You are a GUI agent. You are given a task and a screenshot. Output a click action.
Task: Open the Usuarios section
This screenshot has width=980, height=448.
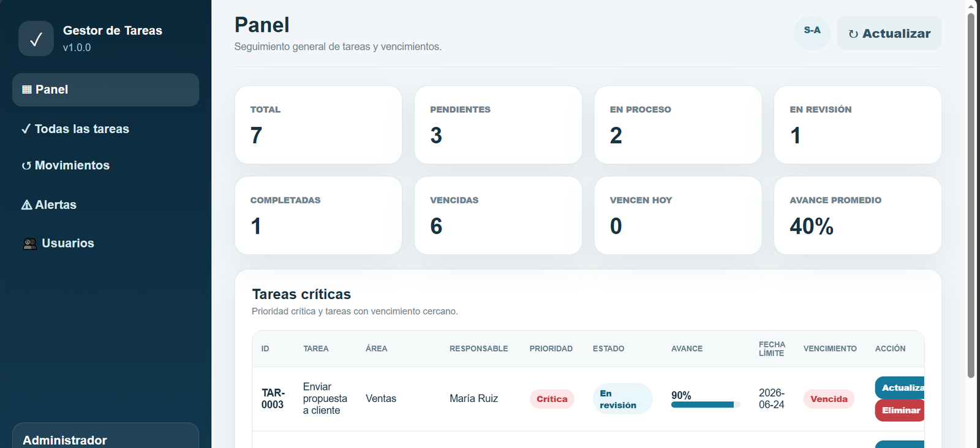pos(105,243)
